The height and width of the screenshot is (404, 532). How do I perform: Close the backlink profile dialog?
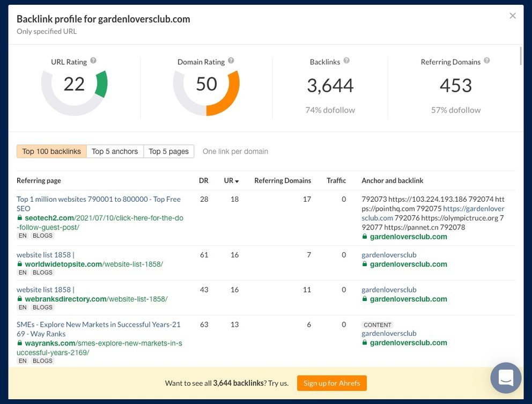(513, 16)
